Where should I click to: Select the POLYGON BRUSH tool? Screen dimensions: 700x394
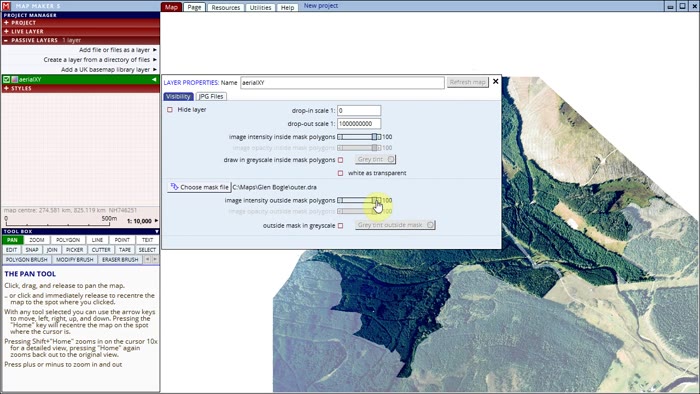click(26, 260)
